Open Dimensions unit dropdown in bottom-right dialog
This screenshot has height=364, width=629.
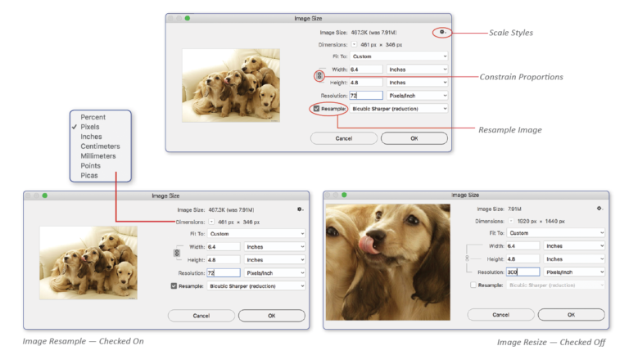tap(511, 221)
